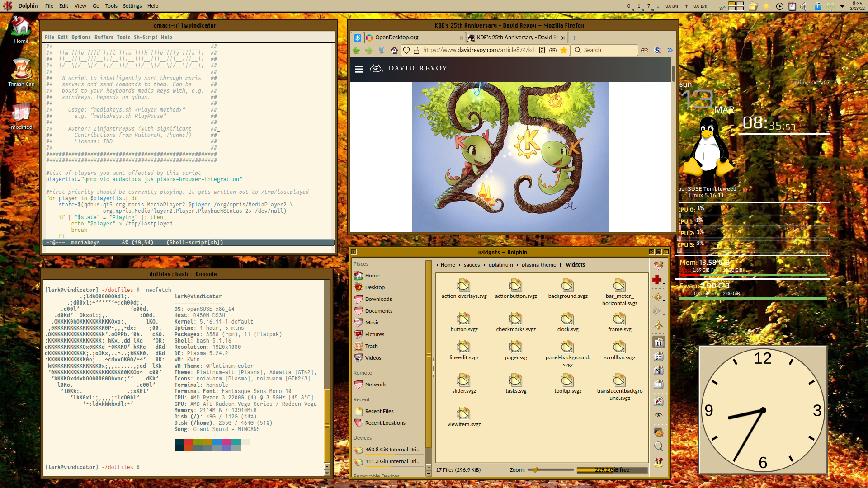Screen dimensions: 868x488
Task: Toggle reader view in Firefox address bar
Action: [542, 50]
